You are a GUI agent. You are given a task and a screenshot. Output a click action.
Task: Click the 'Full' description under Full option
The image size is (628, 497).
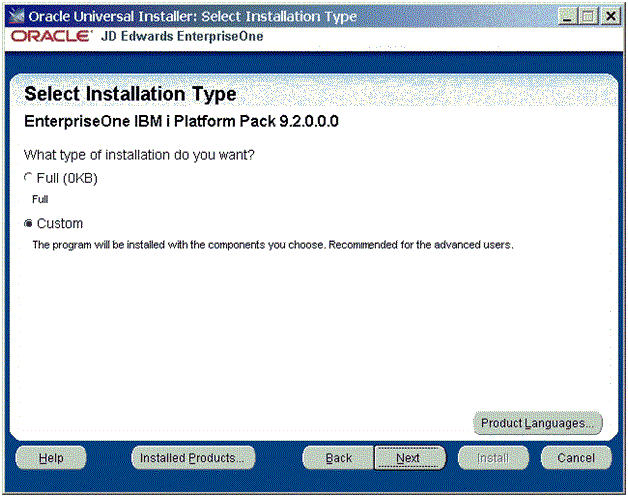[40, 199]
